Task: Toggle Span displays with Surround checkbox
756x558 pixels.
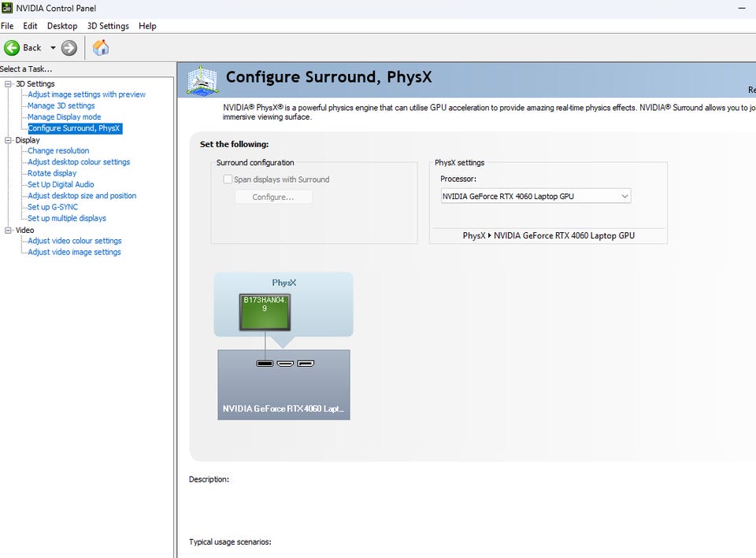Action: pos(228,179)
